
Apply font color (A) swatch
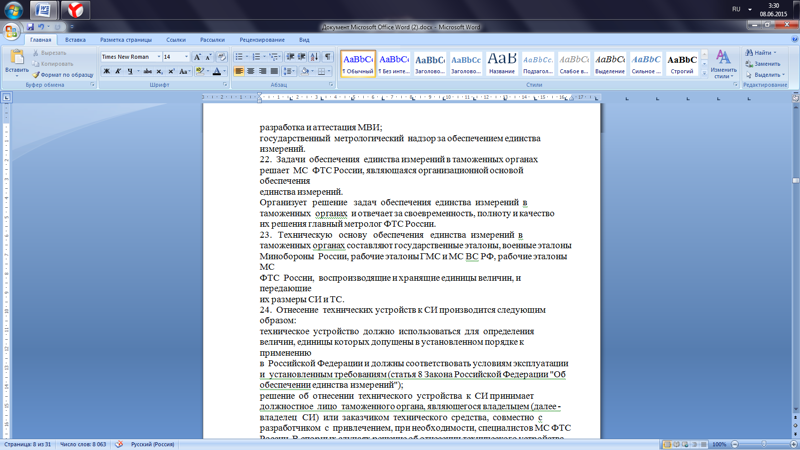coord(217,71)
